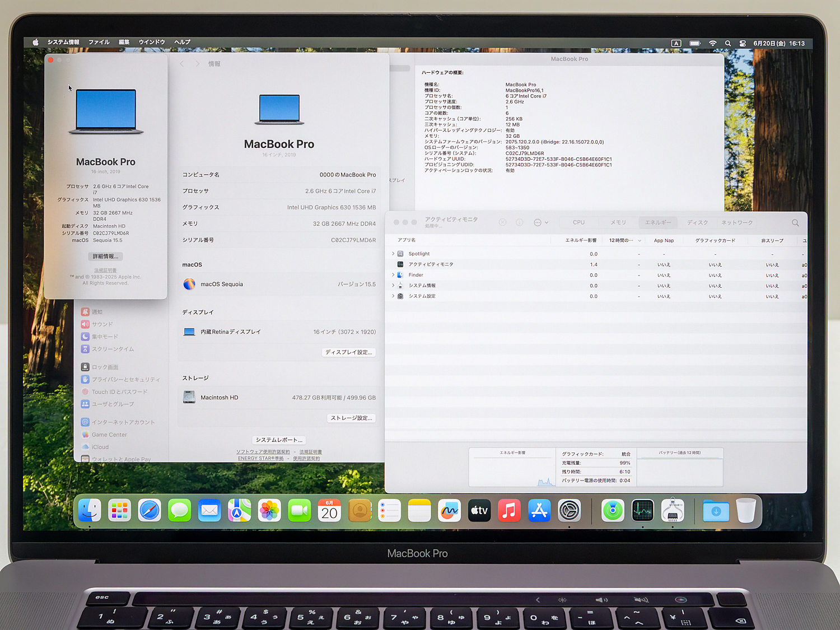840x630 pixels.
Task: Open Reminders app in the Dock
Action: pyautogui.click(x=389, y=510)
